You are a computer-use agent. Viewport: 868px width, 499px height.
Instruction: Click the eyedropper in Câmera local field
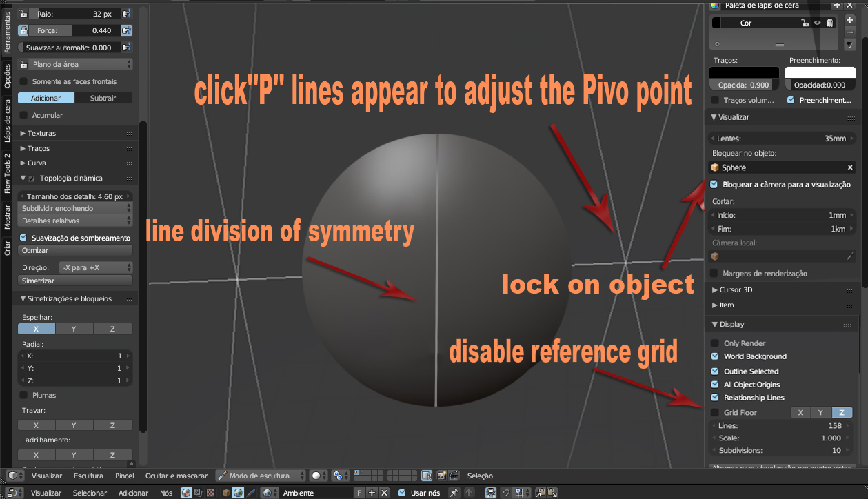[850, 256]
